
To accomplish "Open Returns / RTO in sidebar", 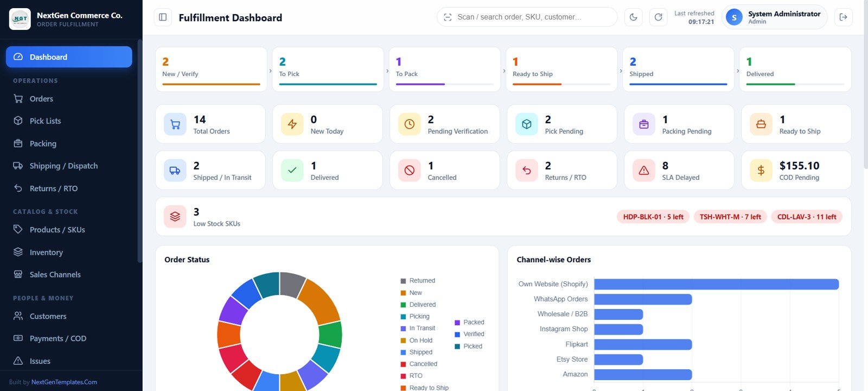I will 69,188.
